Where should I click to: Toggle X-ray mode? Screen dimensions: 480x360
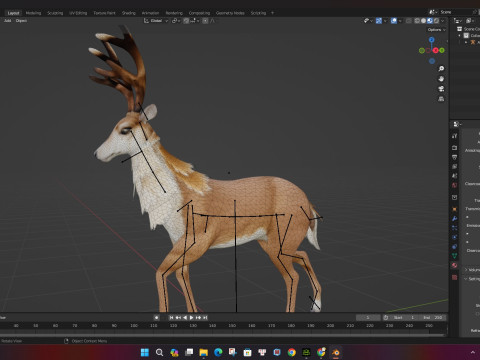point(409,21)
